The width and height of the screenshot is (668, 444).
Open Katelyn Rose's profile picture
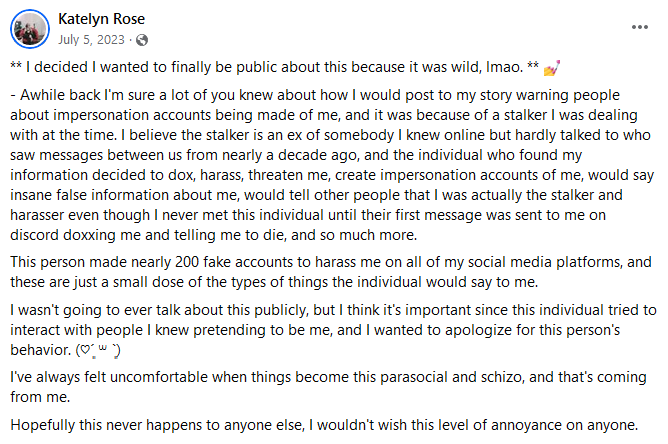pyautogui.click(x=28, y=29)
